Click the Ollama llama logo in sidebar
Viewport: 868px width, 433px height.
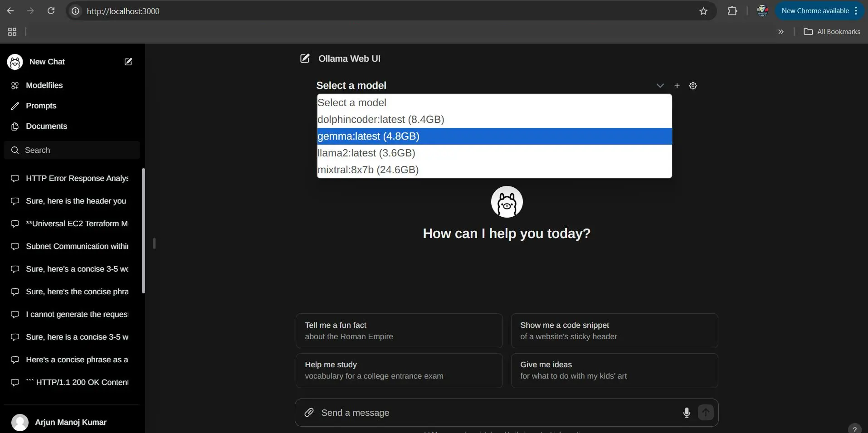15,62
